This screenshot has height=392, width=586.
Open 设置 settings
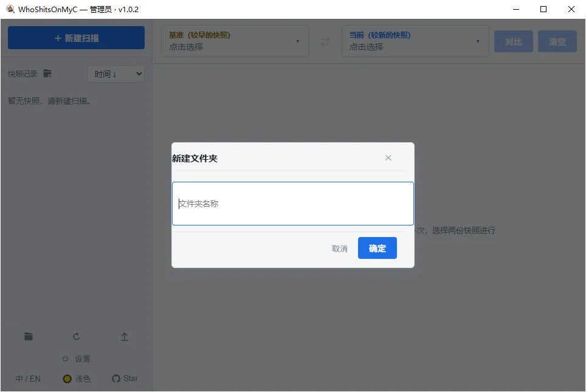76,359
